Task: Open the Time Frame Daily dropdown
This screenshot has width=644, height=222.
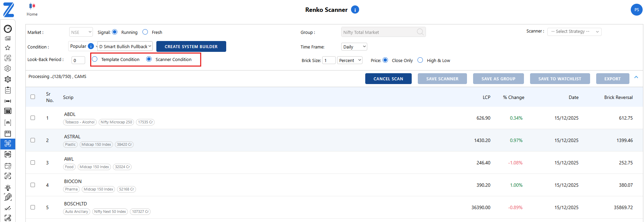Action: click(354, 47)
